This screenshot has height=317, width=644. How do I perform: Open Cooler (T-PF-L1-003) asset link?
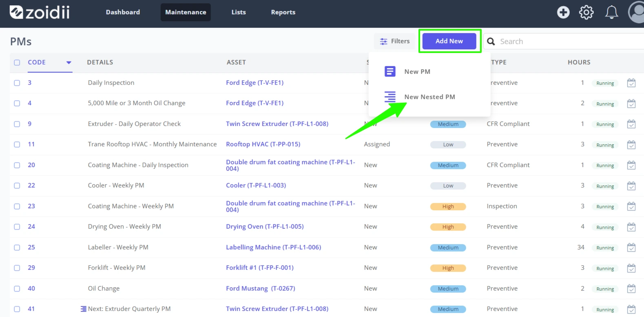point(256,185)
